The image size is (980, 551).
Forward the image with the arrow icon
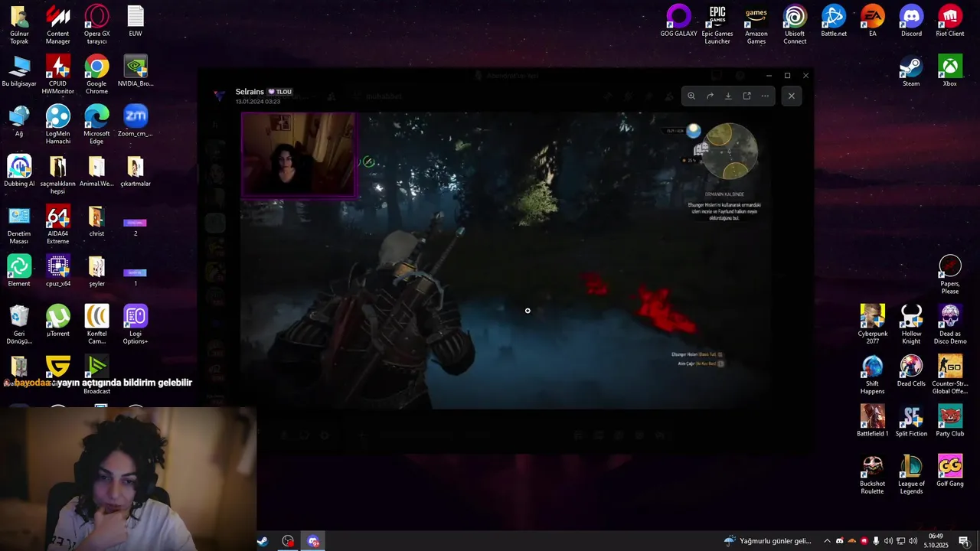(x=710, y=96)
